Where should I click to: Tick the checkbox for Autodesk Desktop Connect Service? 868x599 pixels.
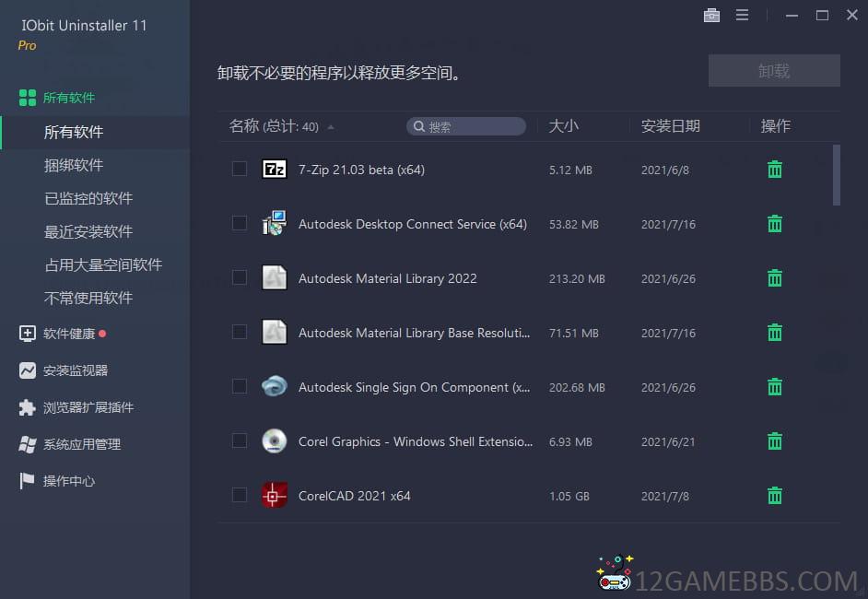(x=240, y=223)
